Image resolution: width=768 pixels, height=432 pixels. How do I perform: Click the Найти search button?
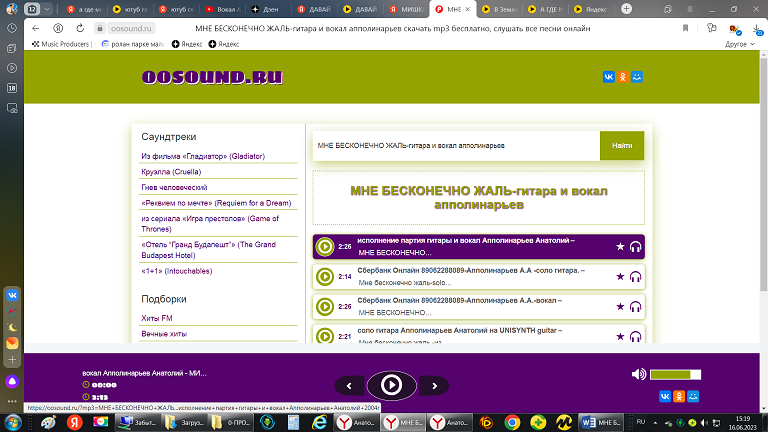622,145
